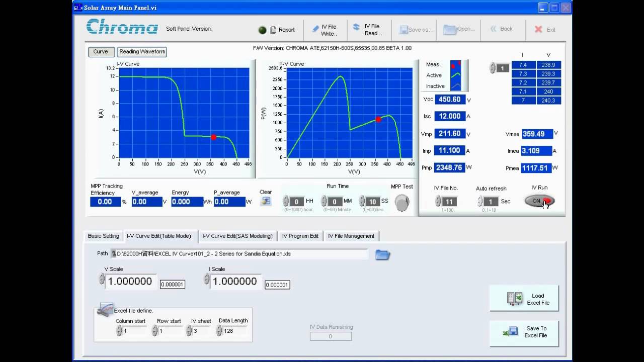Open IV File Write tool

tap(324, 30)
